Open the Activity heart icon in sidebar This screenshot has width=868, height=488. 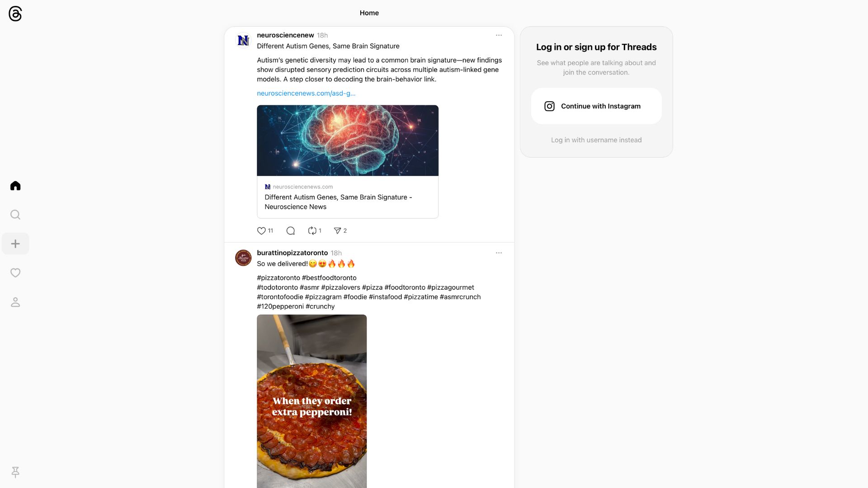pyautogui.click(x=15, y=273)
